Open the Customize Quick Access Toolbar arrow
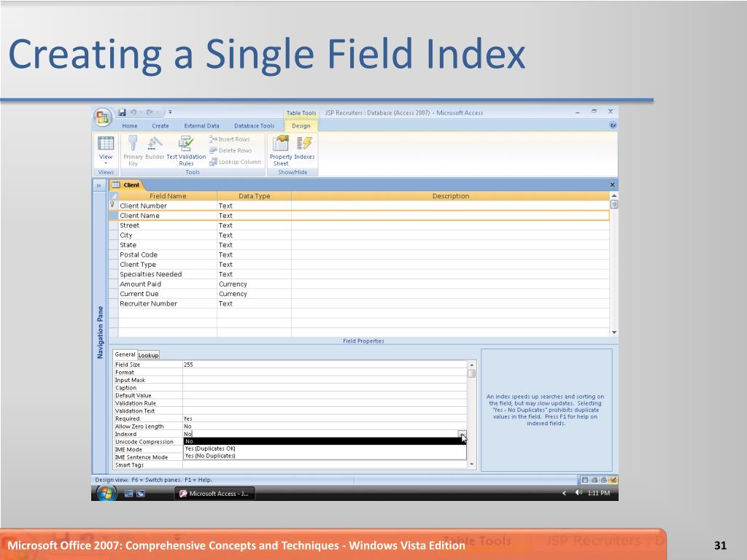This screenshot has height=560, width=747. (x=170, y=112)
